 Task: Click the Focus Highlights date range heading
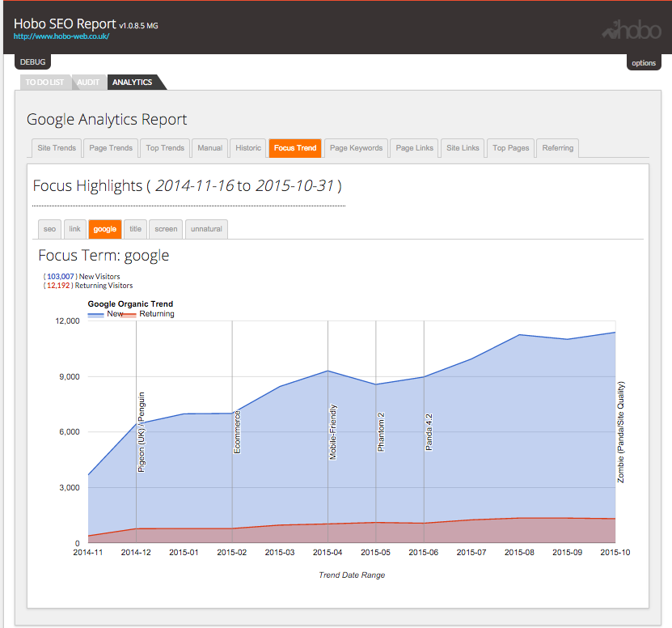click(188, 186)
